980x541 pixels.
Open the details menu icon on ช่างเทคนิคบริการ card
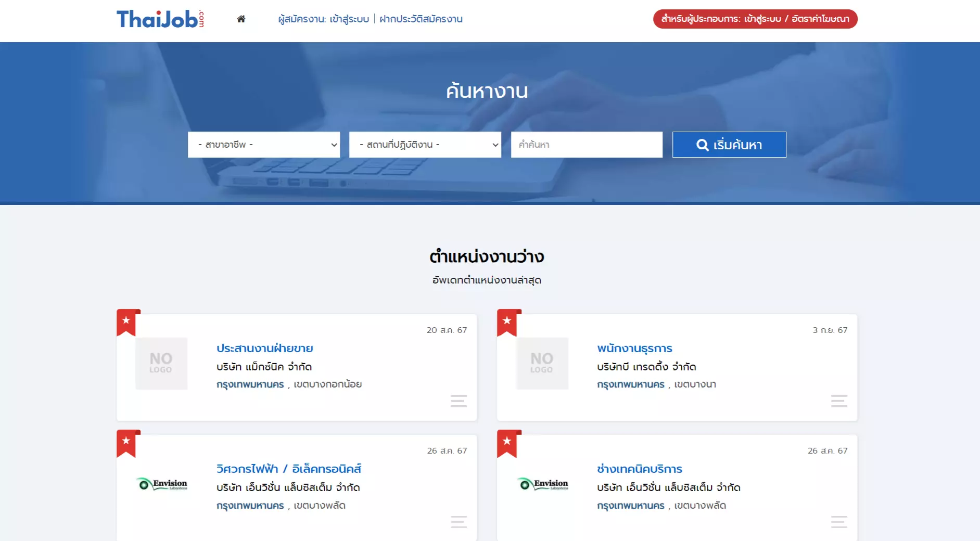(x=839, y=522)
